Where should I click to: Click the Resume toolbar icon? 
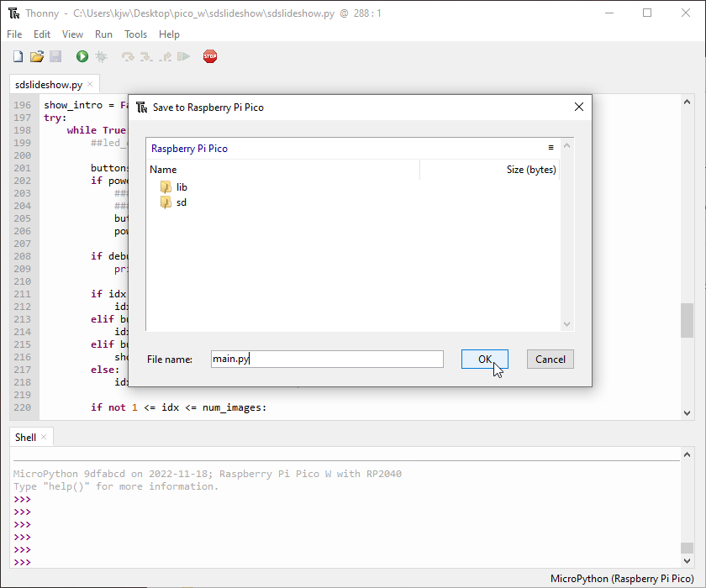coord(184,56)
